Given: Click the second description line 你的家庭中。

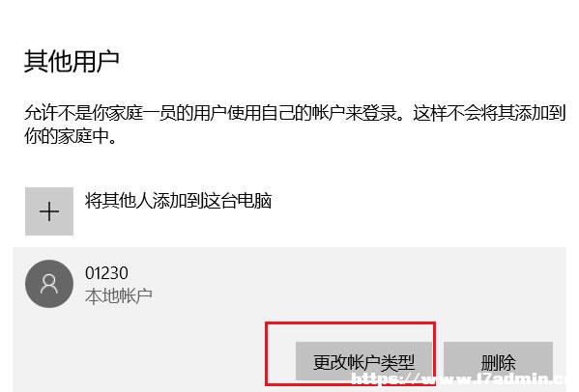Looking at the screenshot, I should click(71, 136).
